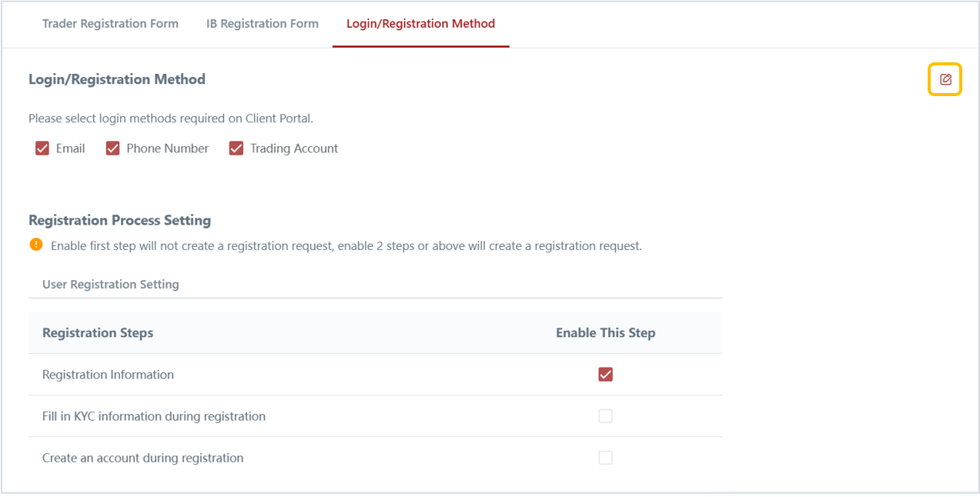This screenshot has height=497, width=980.
Task: Click the Phone Number label
Action: [x=168, y=148]
